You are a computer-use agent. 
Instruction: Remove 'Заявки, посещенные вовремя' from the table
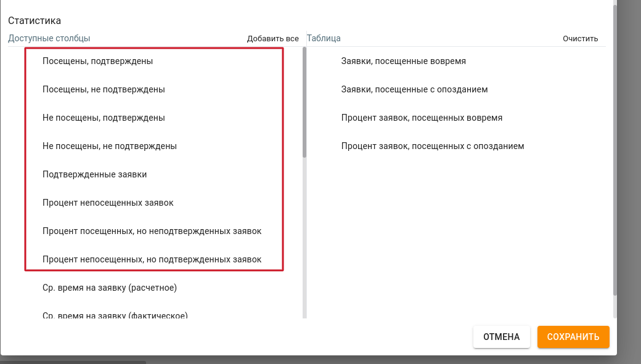(x=403, y=61)
